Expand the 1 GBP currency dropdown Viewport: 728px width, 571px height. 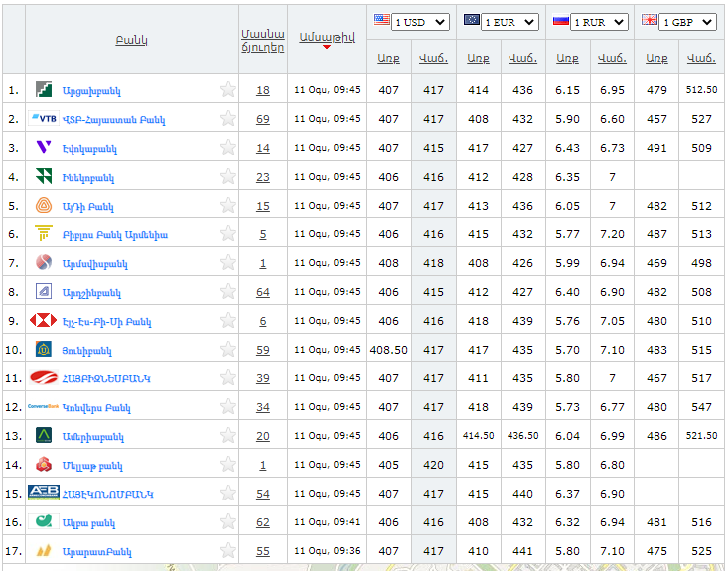[688, 22]
